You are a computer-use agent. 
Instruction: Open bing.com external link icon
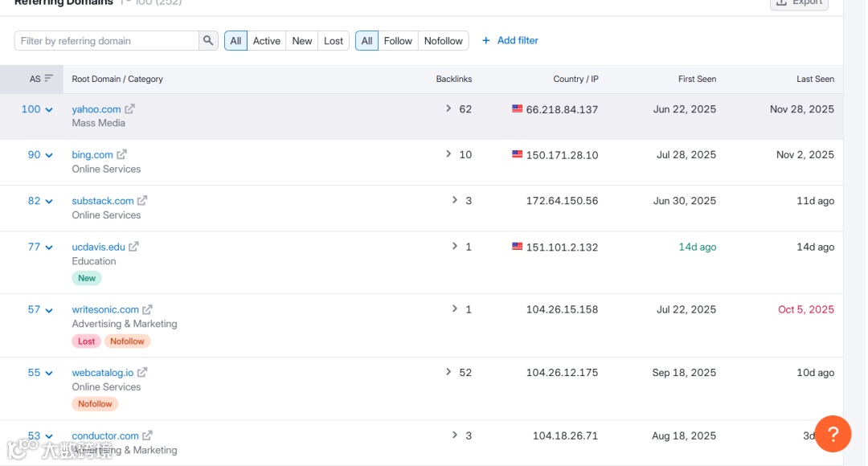[122, 155]
